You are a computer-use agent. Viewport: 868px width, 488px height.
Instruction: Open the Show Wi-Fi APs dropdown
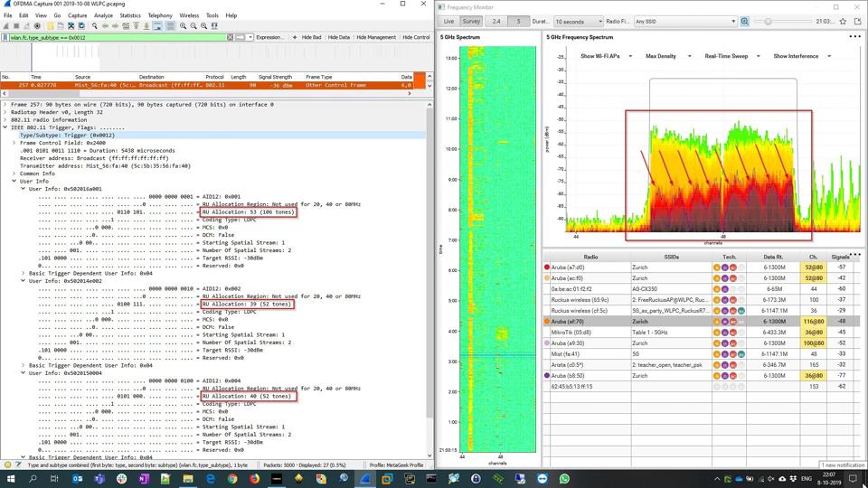[606, 56]
